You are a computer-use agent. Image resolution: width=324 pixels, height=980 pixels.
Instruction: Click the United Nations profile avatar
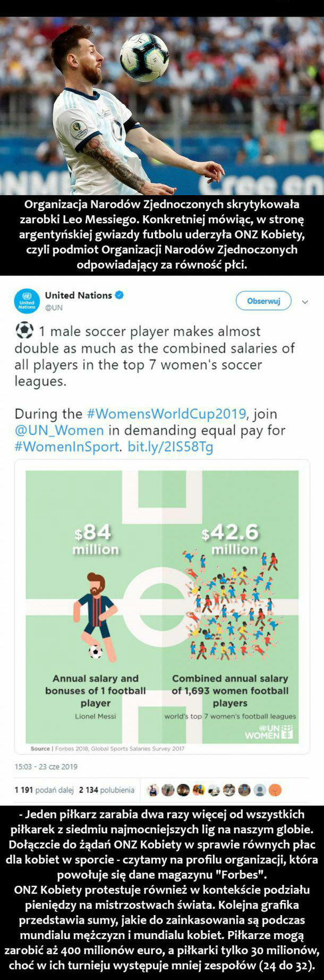pyautogui.click(x=27, y=301)
